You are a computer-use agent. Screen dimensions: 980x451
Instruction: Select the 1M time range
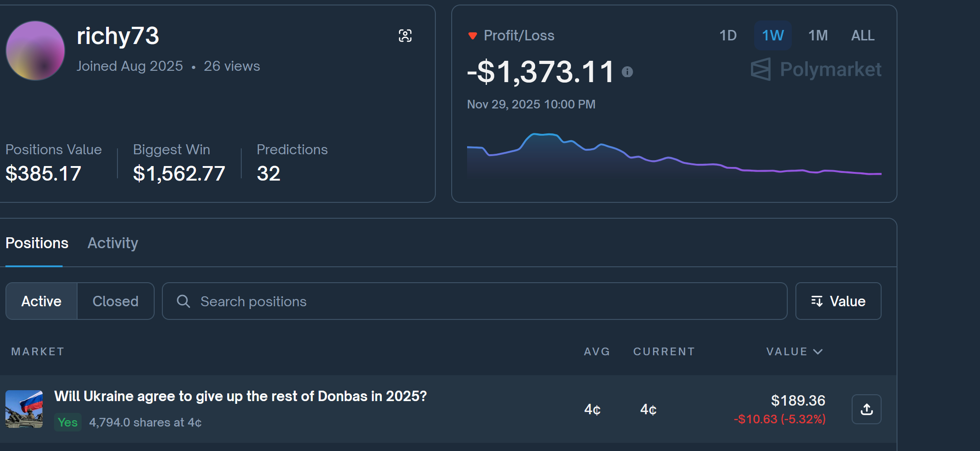click(818, 35)
